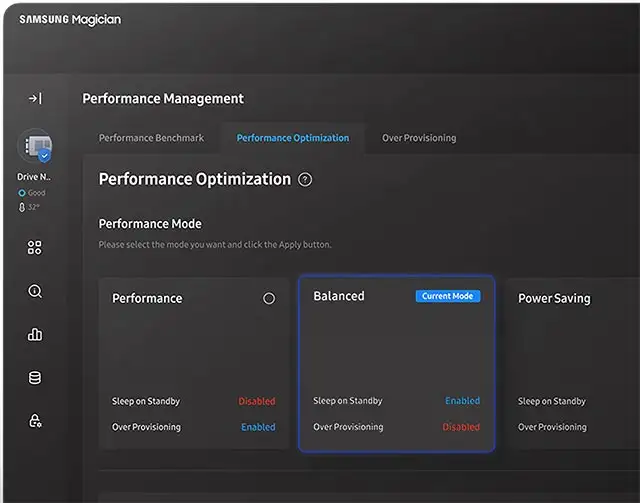Open the data management database icon
The width and height of the screenshot is (640, 503).
pyautogui.click(x=35, y=378)
